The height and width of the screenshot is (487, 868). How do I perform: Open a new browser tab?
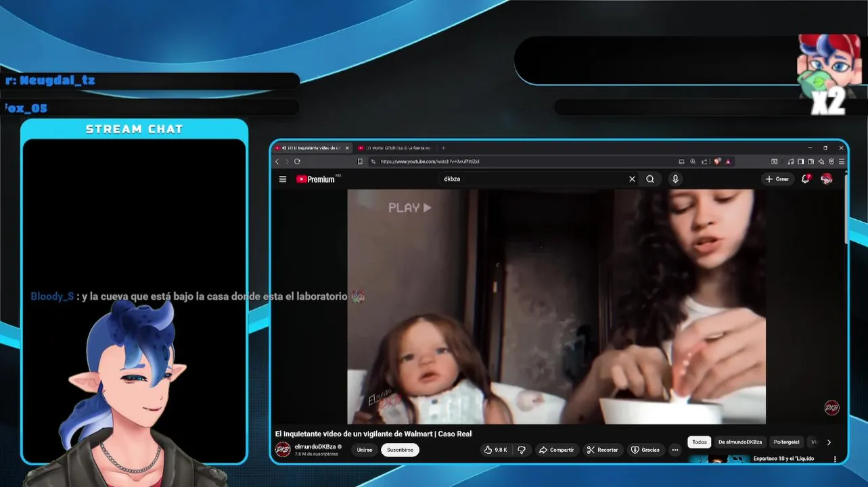coord(443,147)
